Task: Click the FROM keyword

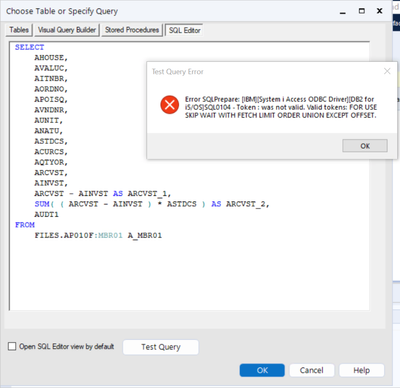Action: (x=25, y=225)
